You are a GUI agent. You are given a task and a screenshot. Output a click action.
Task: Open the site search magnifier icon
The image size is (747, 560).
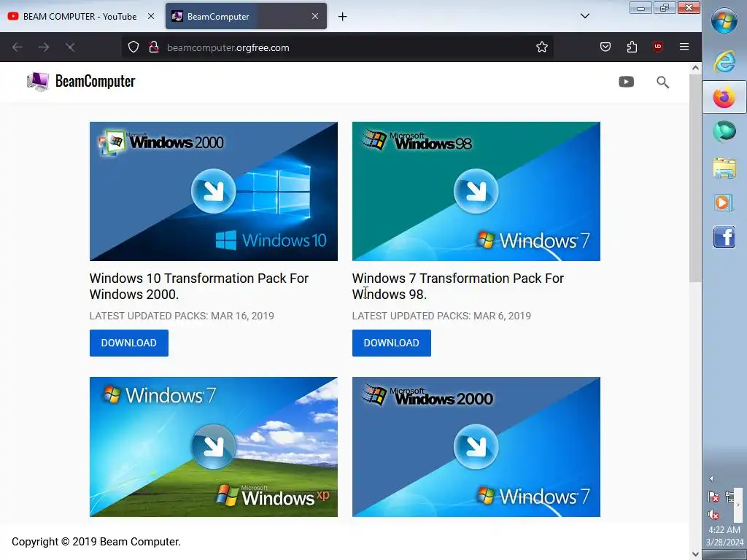tap(662, 82)
